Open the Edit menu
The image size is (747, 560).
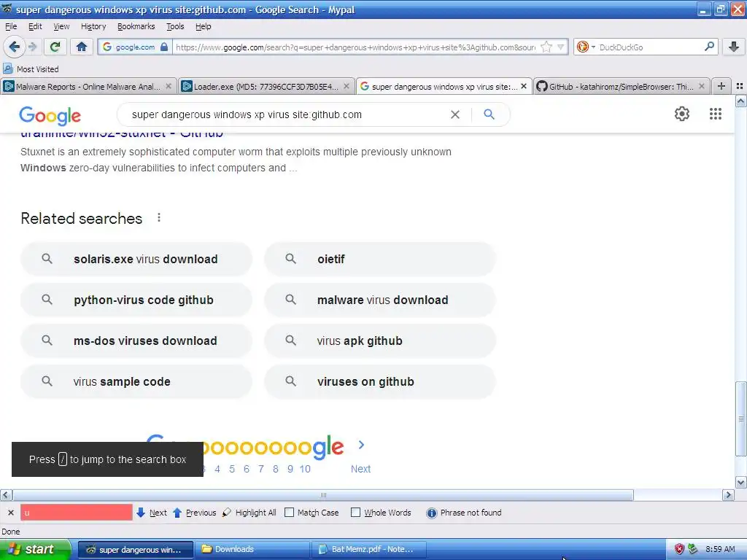click(35, 26)
